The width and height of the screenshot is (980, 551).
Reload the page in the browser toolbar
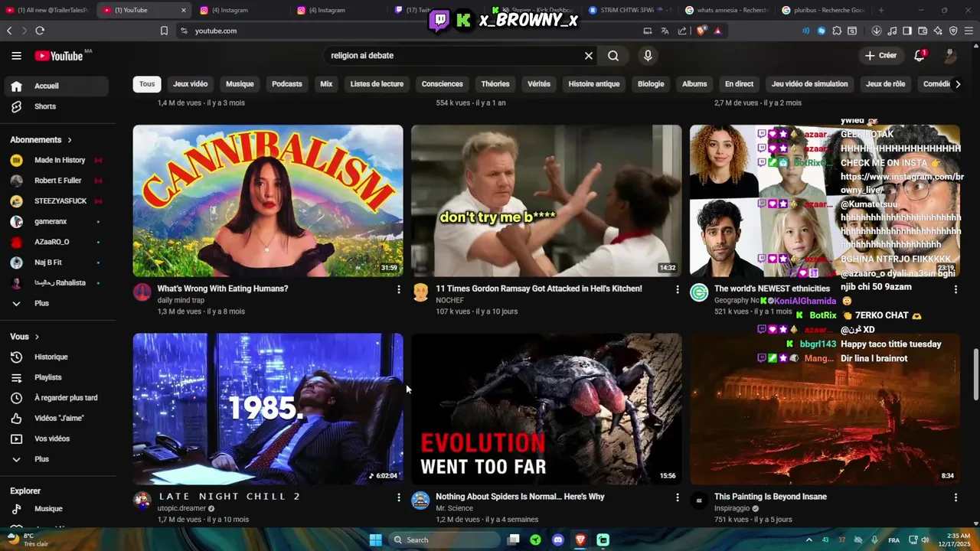40,31
